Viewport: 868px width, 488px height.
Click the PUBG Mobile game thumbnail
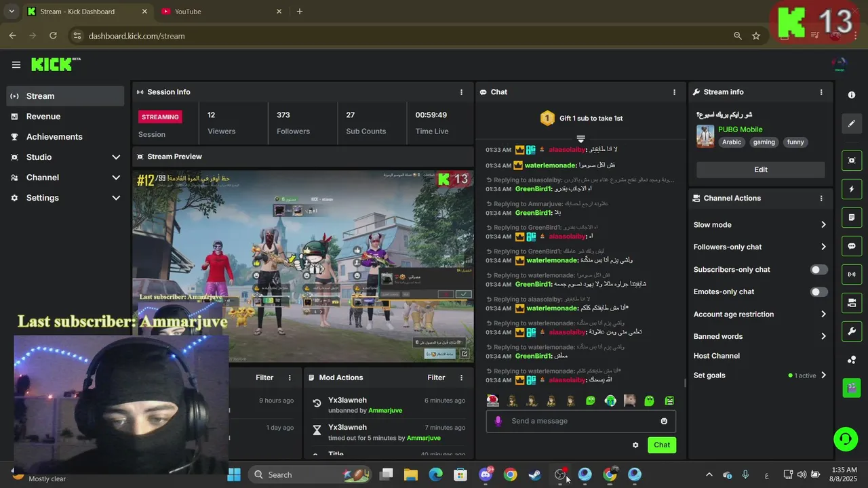click(705, 136)
